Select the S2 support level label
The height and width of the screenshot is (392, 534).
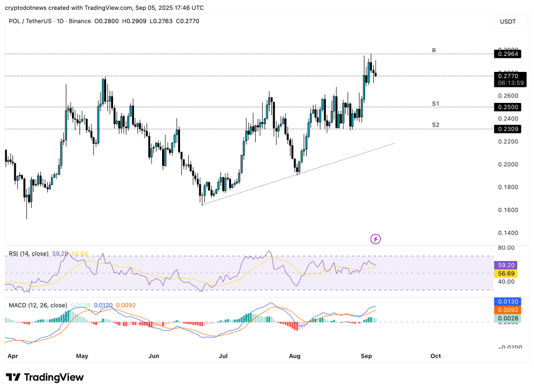[x=436, y=125]
